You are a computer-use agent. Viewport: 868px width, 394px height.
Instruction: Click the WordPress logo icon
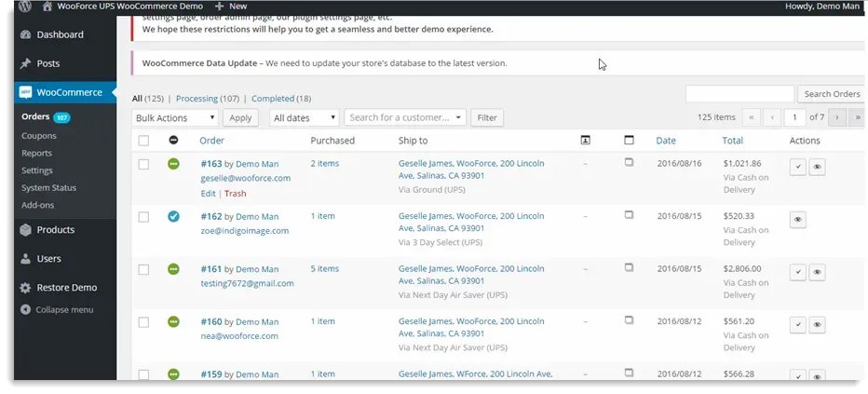coord(25,7)
